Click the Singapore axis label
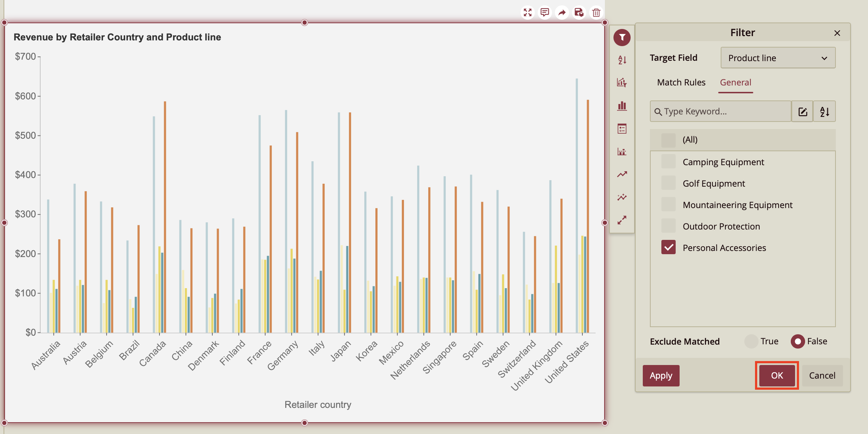The width and height of the screenshot is (868, 434). pos(440,357)
